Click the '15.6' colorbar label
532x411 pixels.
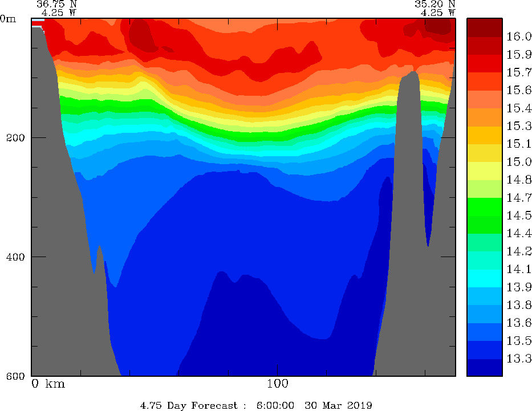[x=519, y=90]
